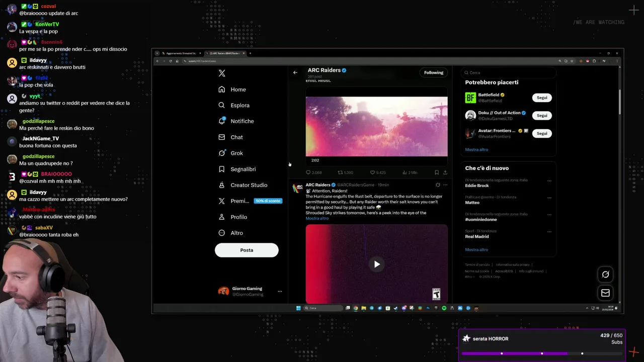
Task: Open the X logo home link
Action: tap(222, 73)
